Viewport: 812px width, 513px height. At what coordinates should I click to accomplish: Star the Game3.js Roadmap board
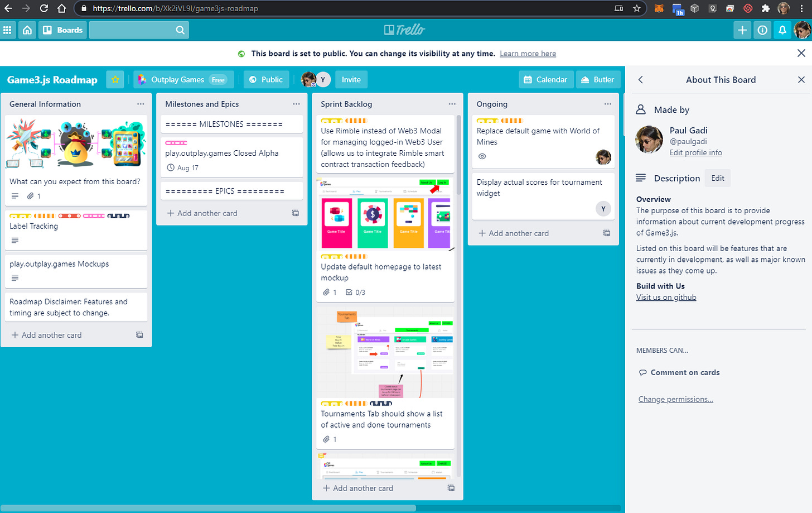point(115,80)
